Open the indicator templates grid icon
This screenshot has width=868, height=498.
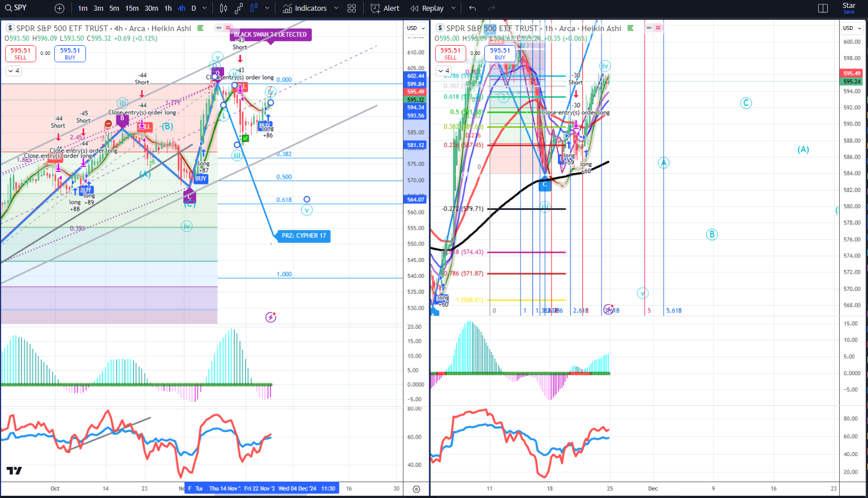[x=352, y=8]
